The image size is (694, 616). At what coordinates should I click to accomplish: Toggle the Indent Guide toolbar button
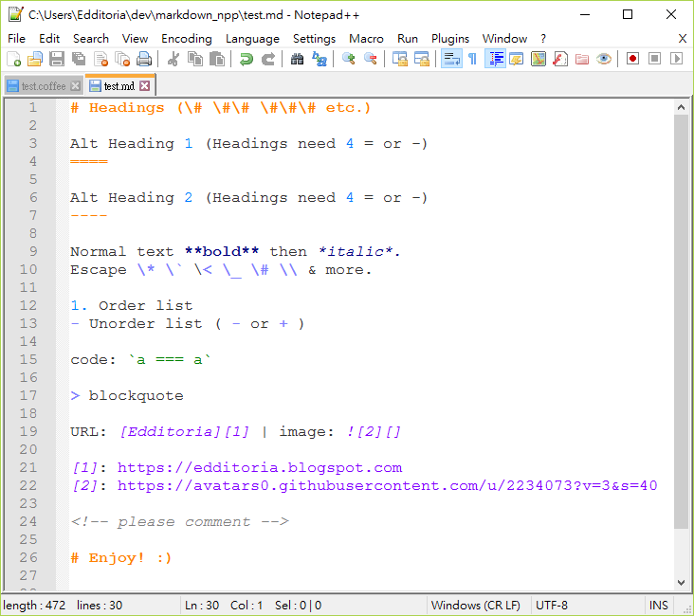pyautogui.click(x=495, y=59)
